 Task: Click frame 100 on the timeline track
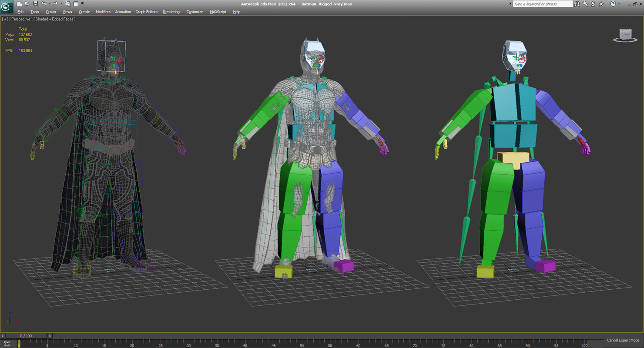point(584,344)
